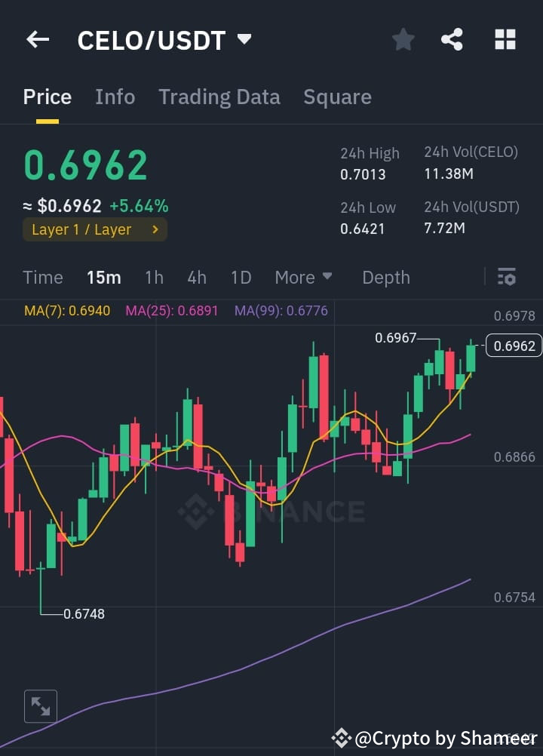Image resolution: width=543 pixels, height=756 pixels.
Task: Toggle the MA(99) indicator label
Action: click(x=281, y=310)
